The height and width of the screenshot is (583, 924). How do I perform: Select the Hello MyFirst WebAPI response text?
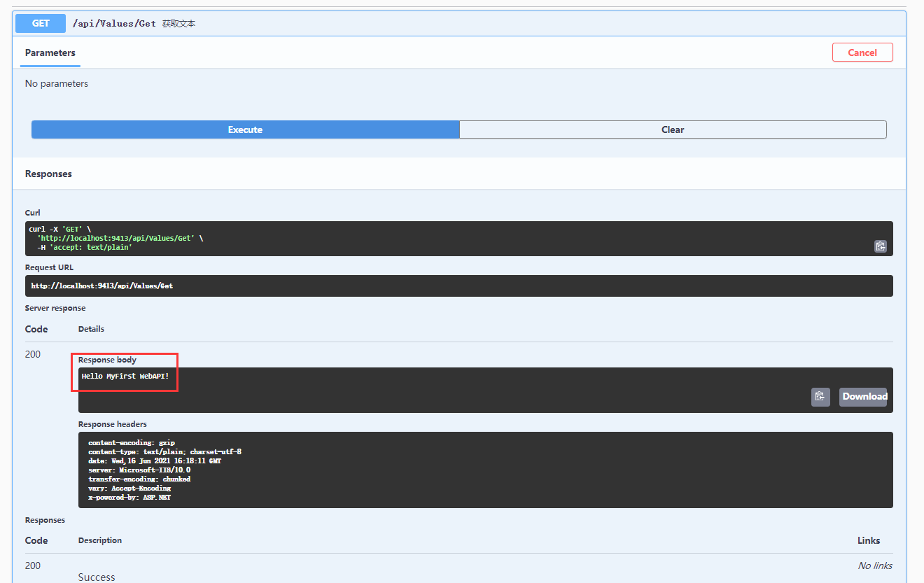click(x=125, y=376)
